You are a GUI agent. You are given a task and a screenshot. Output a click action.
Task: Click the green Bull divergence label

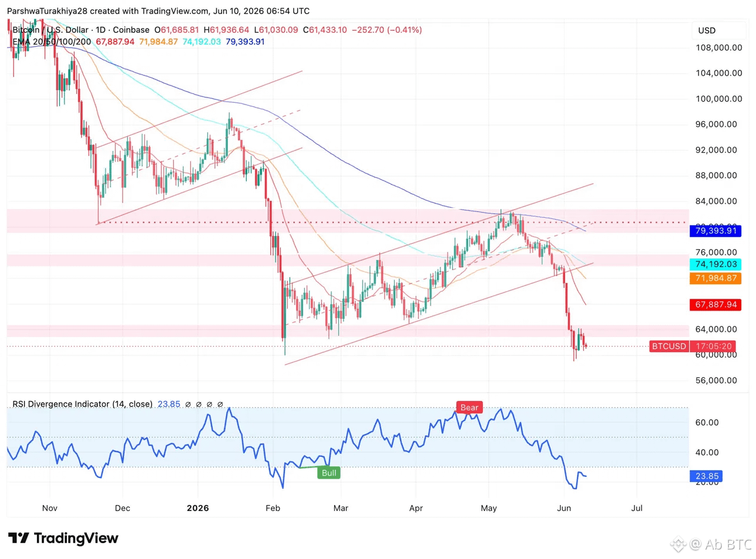(329, 473)
